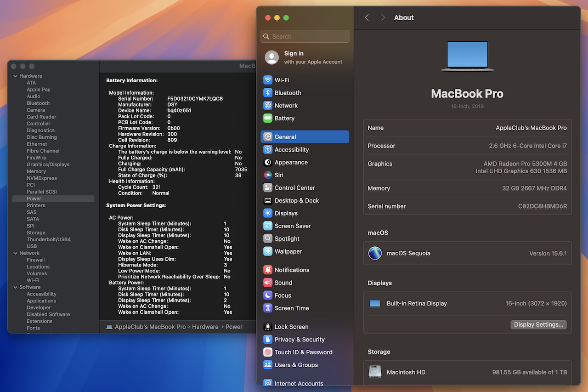Collapse the Network section in System Information
588x392 pixels.
[15, 253]
